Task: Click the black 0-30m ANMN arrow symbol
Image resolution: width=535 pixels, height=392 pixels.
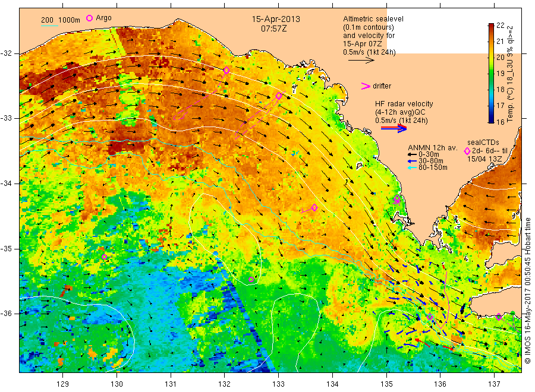Action: [x=413, y=154]
